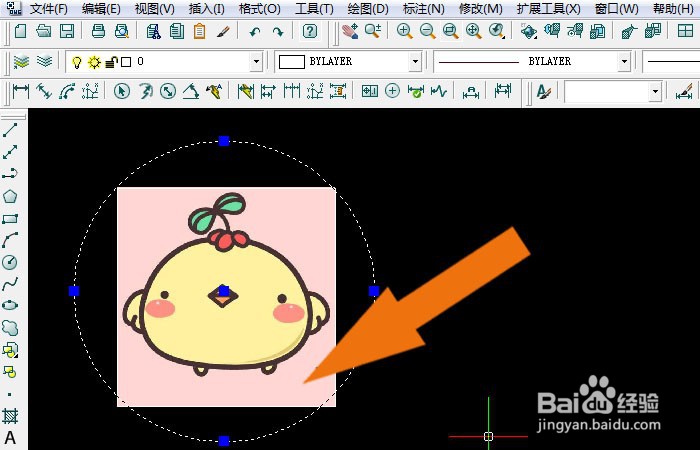Open Help question-mark icon
The image size is (700, 450).
coord(310,31)
